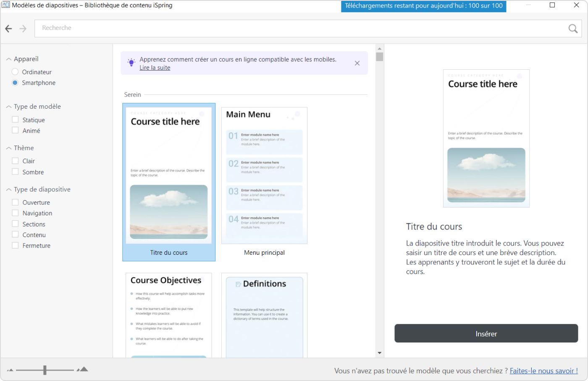Tick the Ouverture slide type checkbox
Image resolution: width=588 pixels, height=381 pixels.
[x=15, y=202]
